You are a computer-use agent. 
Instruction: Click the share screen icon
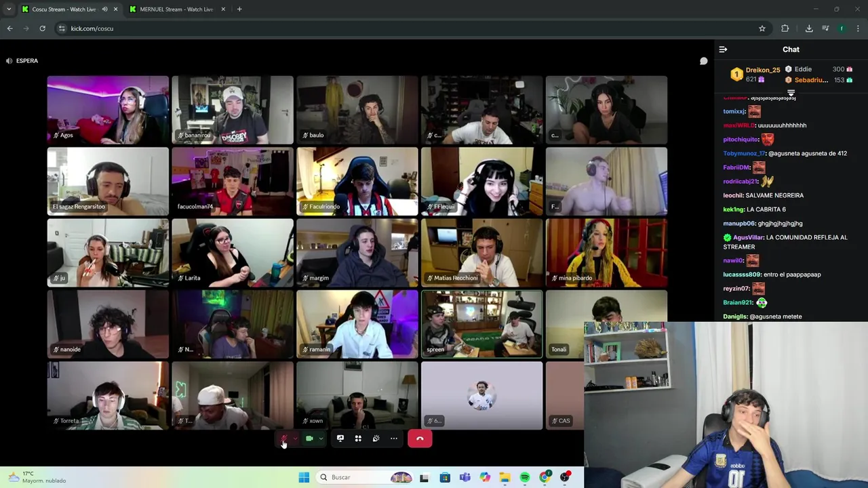click(x=340, y=439)
